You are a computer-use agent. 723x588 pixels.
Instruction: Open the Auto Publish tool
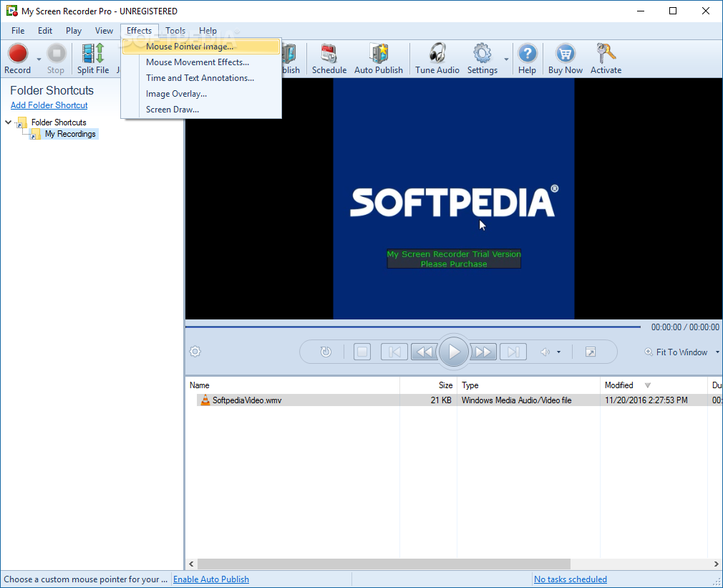(379, 58)
